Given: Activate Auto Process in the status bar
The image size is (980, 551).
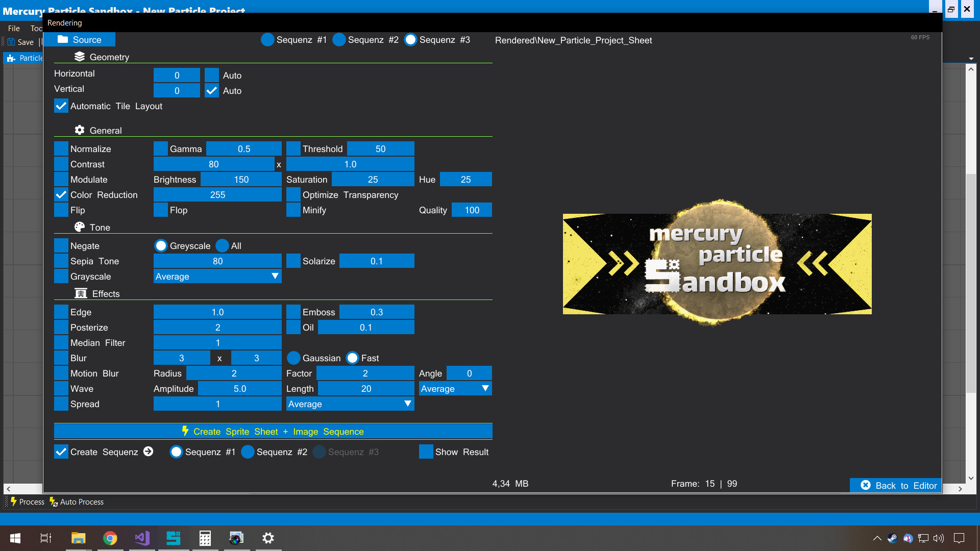Looking at the screenshot, I should pyautogui.click(x=76, y=502).
